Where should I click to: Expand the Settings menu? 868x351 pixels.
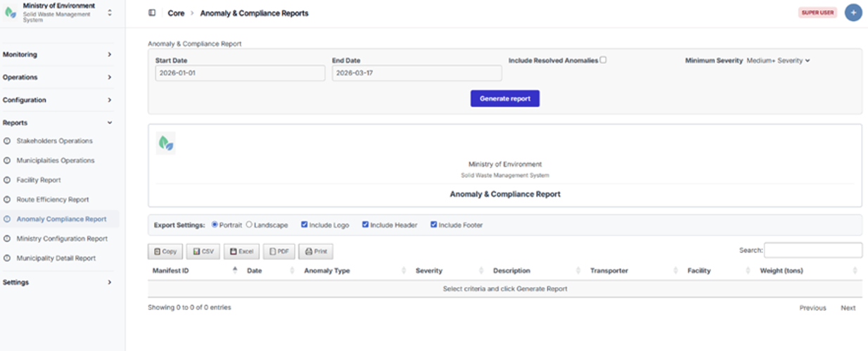click(x=57, y=282)
